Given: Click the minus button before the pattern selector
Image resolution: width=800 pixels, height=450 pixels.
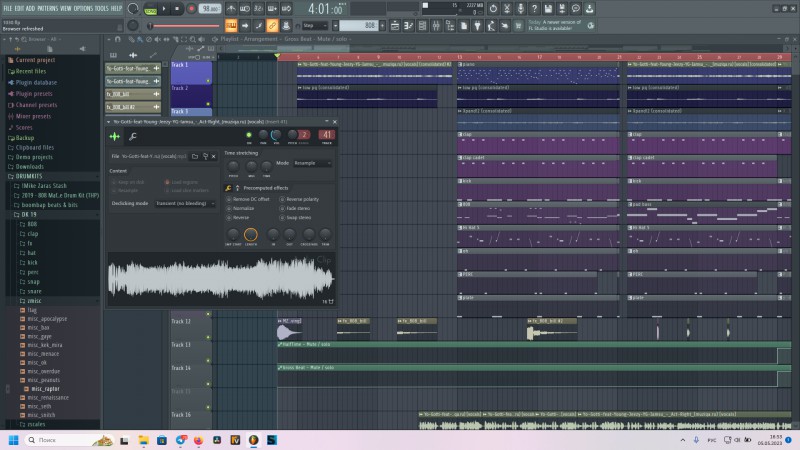Looking at the screenshot, I should tap(335, 26).
